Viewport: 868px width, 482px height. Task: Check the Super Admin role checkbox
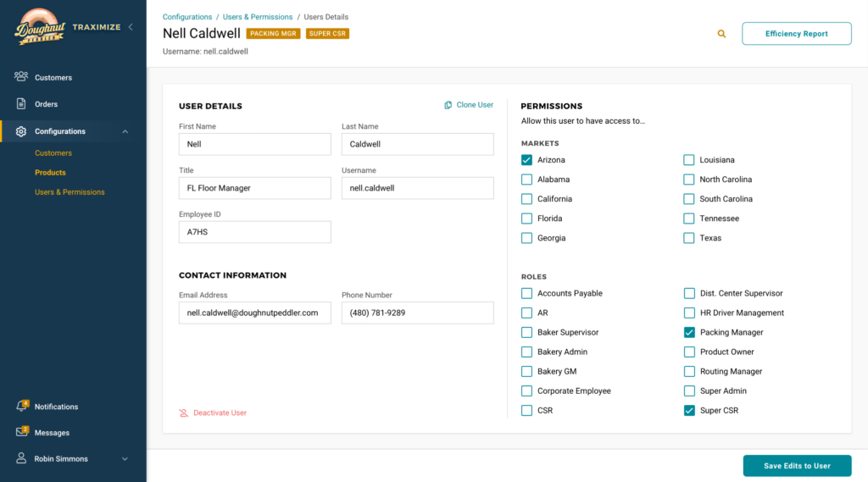[x=689, y=391]
